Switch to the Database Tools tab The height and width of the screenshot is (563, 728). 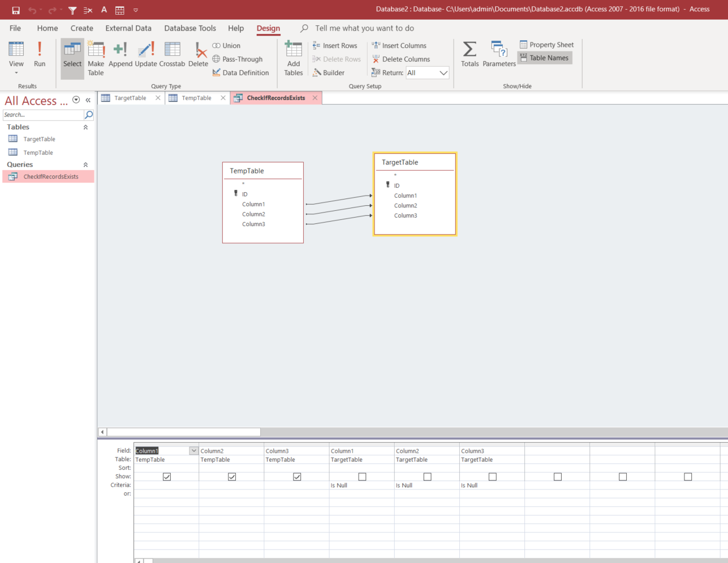[x=190, y=28]
